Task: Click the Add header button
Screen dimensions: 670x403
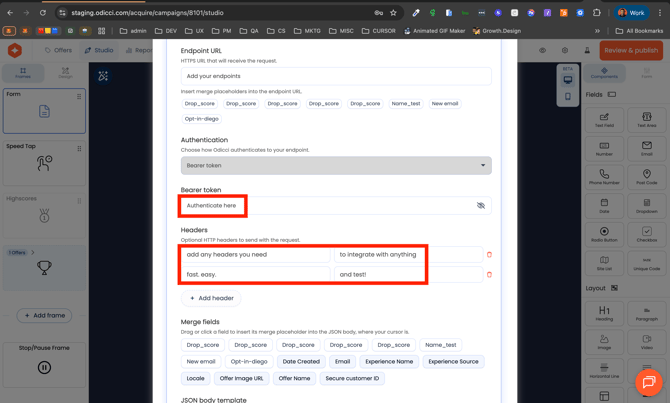Action: point(212,298)
